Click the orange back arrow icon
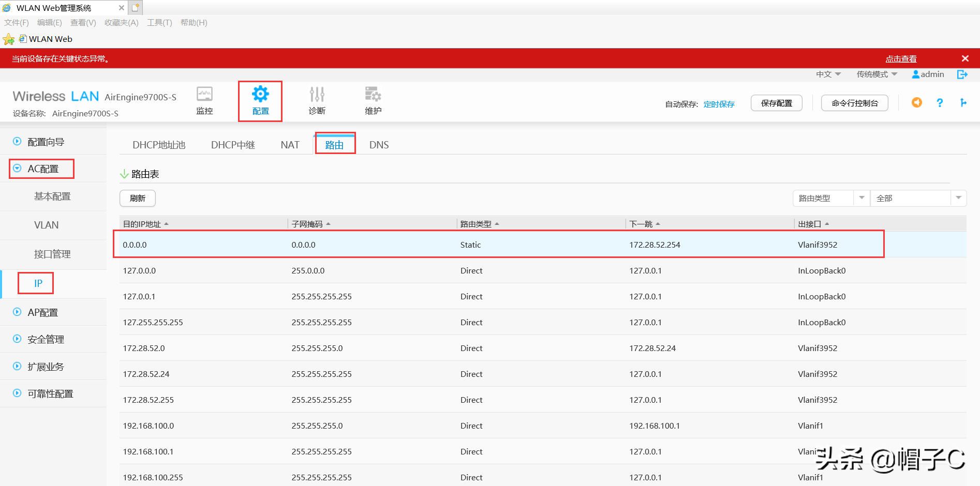Viewport: 980px width, 486px height. [917, 102]
